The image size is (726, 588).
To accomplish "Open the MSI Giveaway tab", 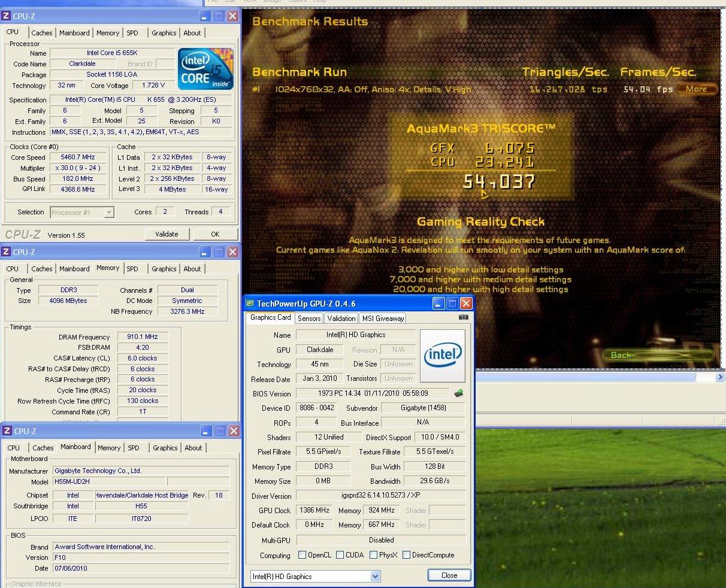I will click(x=383, y=319).
